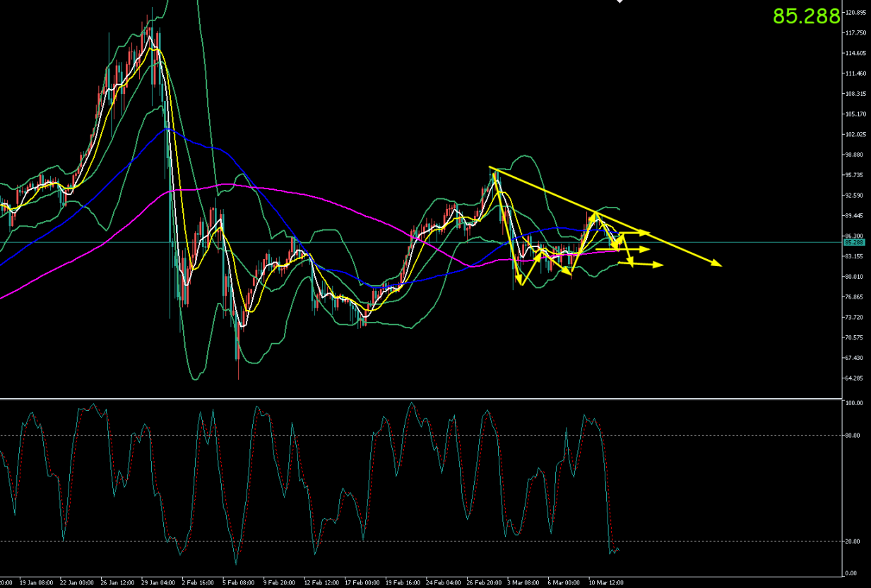Click the 120.895 price scale label
Viewport: 871px width, 588px height.
(x=856, y=13)
